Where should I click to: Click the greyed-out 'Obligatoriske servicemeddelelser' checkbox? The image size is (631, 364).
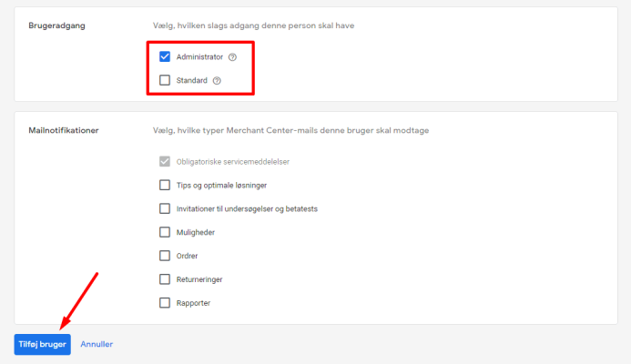pyautogui.click(x=165, y=161)
